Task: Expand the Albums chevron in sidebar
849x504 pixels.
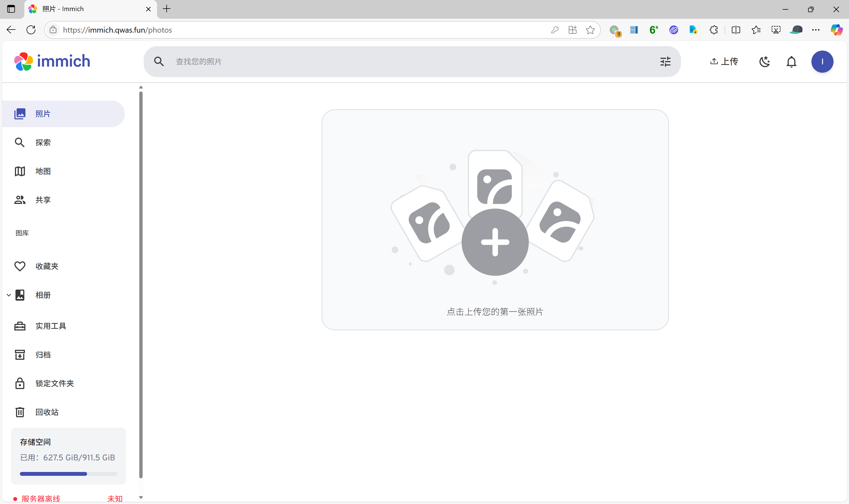Action: (9, 295)
